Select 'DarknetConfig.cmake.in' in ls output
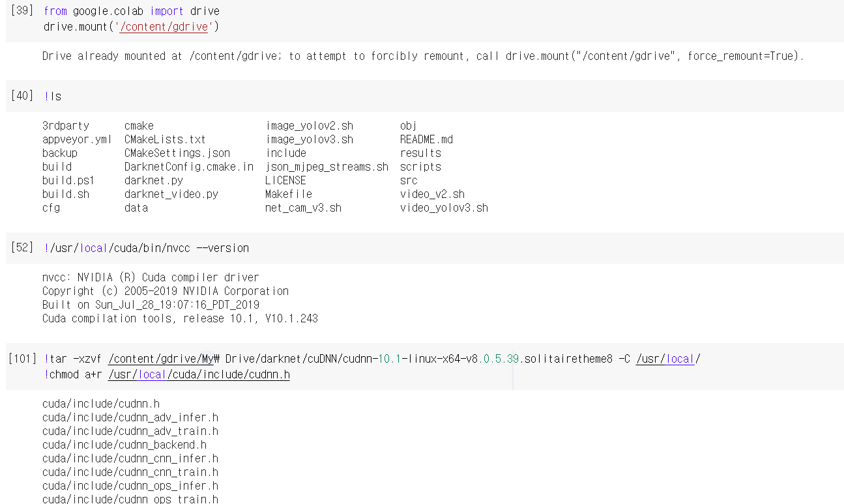 pyautogui.click(x=189, y=167)
